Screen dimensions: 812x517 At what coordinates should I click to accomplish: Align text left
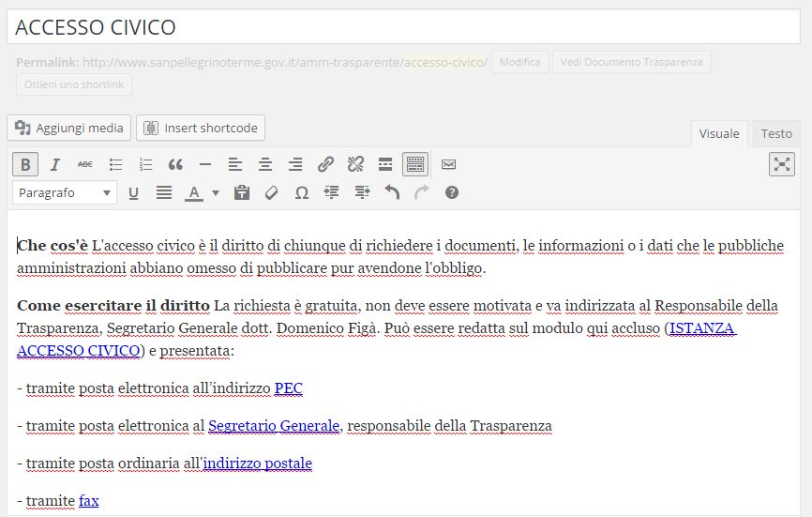(235, 165)
